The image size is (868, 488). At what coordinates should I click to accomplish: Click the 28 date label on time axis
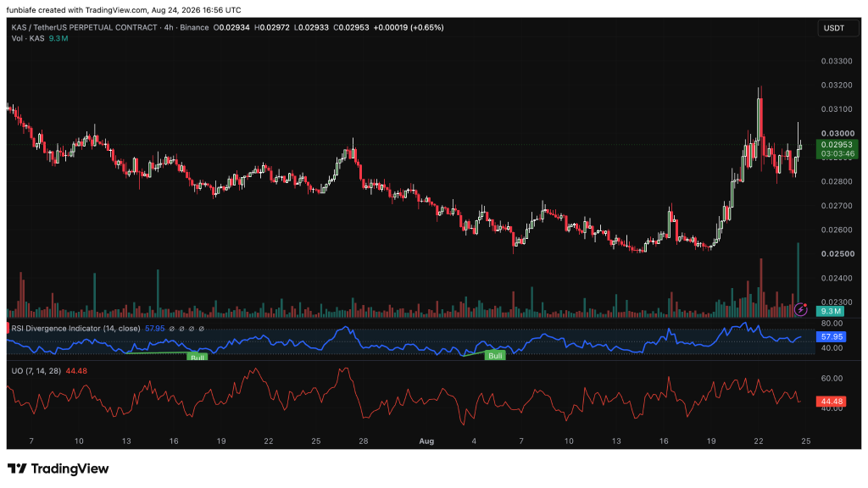click(363, 441)
